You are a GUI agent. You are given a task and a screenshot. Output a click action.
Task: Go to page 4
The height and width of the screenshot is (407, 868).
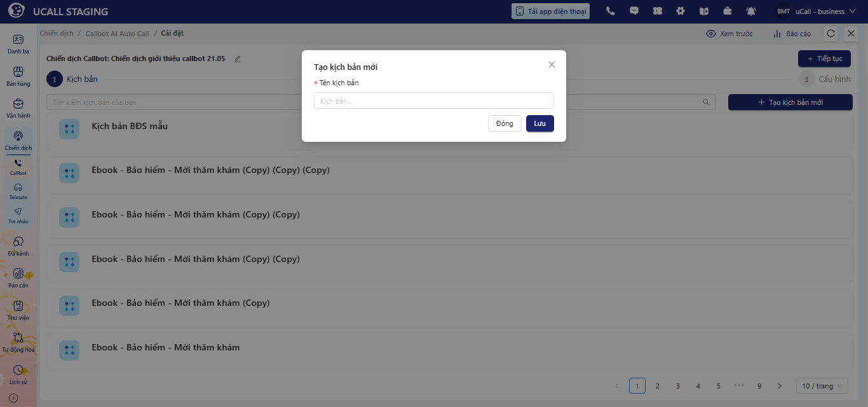(x=698, y=386)
